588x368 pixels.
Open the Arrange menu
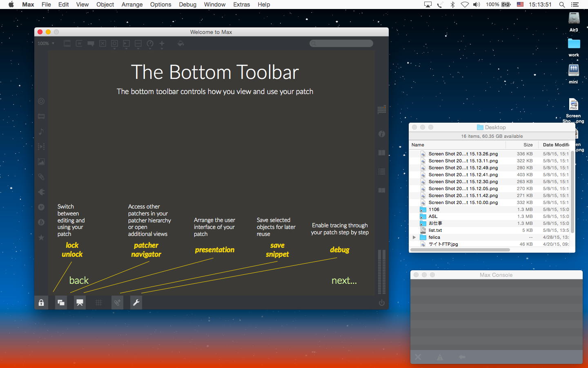(132, 4)
